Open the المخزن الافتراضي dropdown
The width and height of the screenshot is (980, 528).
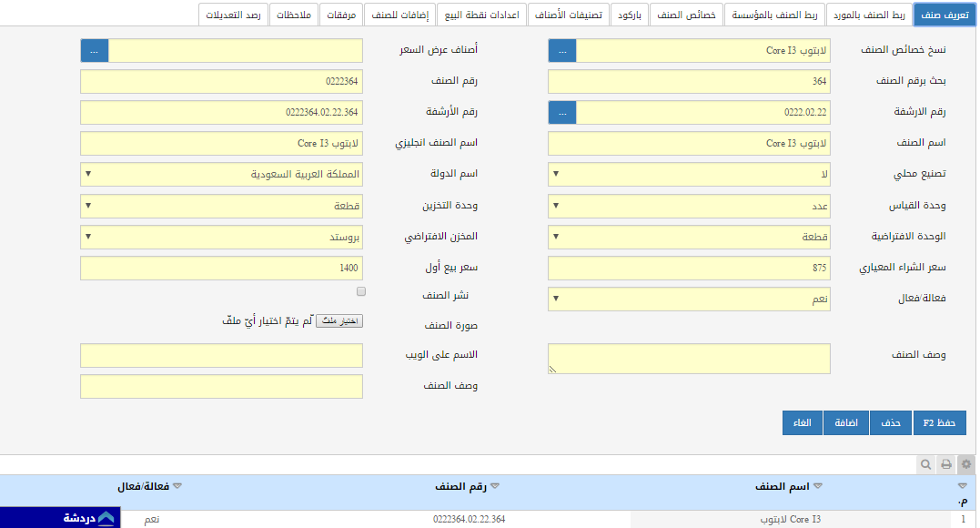pyautogui.click(x=221, y=237)
